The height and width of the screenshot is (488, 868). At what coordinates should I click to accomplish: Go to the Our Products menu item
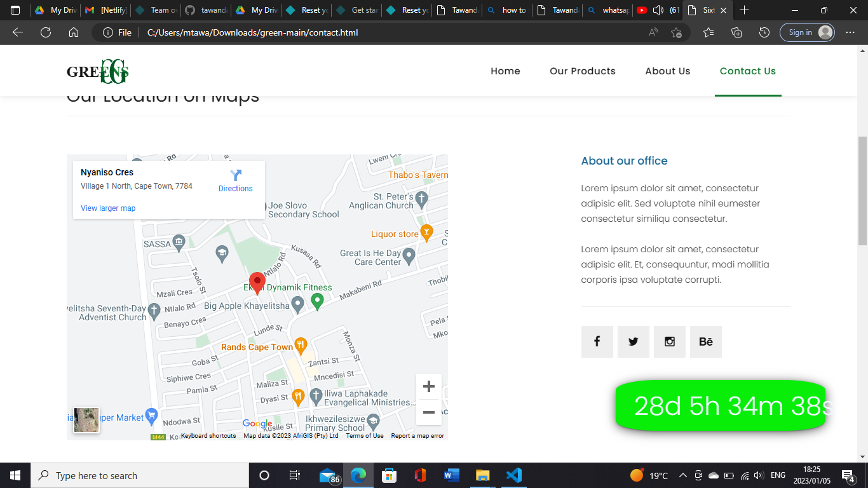point(582,71)
